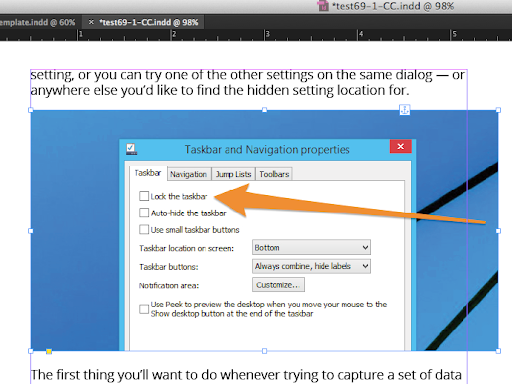The width and height of the screenshot is (512, 384).
Task: Open the Toolbars tab in the pictured dialog
Action: pos(274,174)
